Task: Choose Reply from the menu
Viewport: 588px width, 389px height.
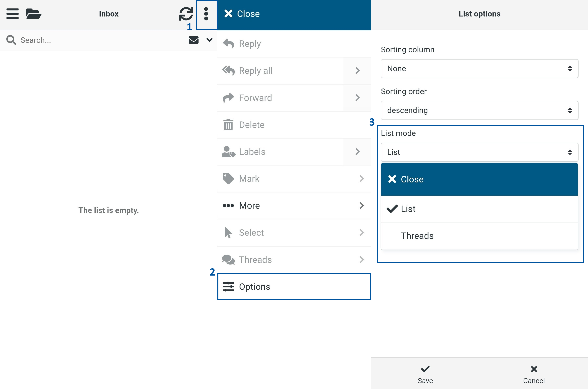Action: coord(294,44)
